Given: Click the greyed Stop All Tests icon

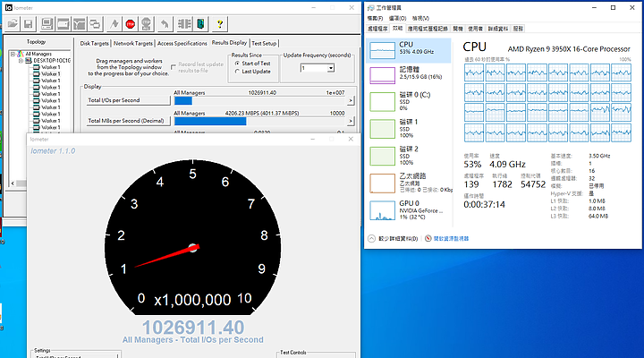Looking at the screenshot, I should click(x=146, y=24).
